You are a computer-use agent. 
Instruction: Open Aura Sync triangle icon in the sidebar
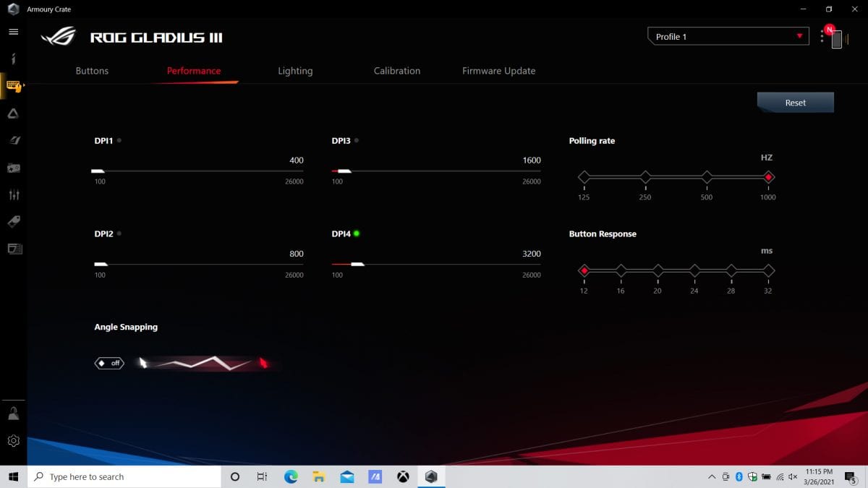(x=13, y=114)
